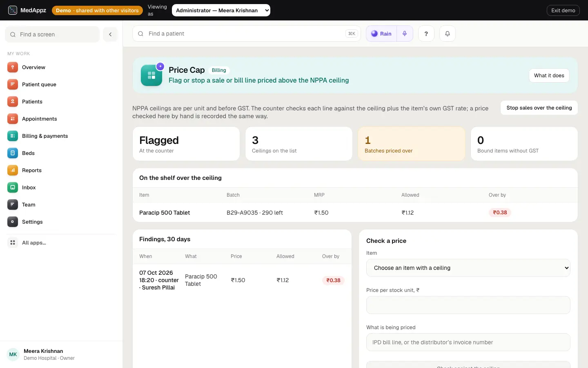
Task: Open the Overview sidebar icon
Action: 13,67
